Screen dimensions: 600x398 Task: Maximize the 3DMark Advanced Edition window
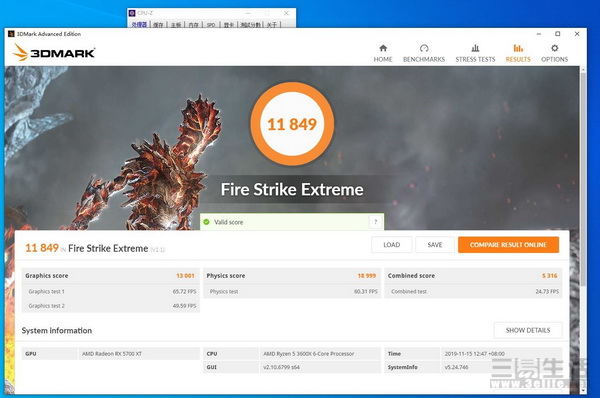point(558,34)
